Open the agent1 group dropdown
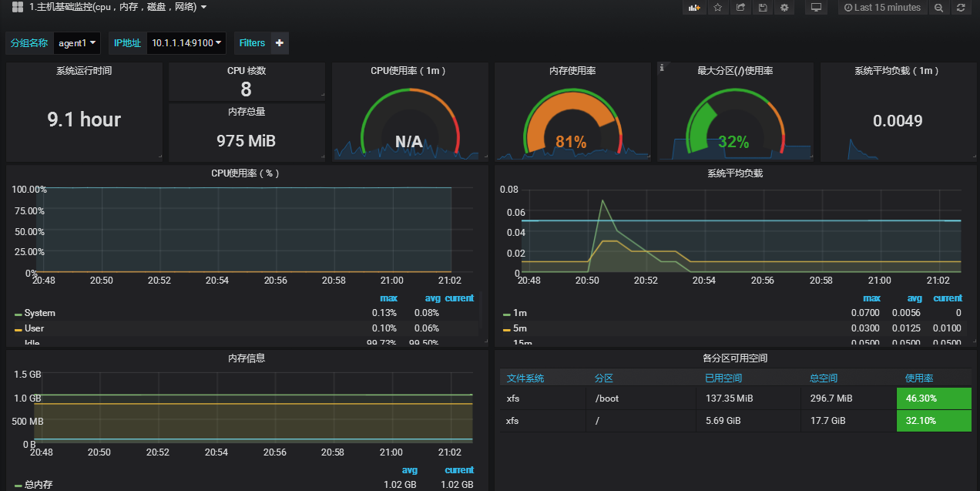 point(77,43)
